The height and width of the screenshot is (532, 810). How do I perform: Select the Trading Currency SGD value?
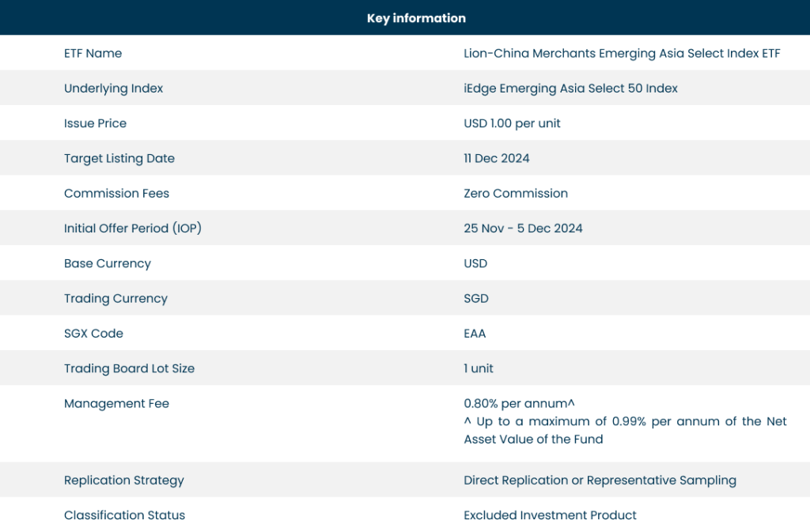pos(475,298)
